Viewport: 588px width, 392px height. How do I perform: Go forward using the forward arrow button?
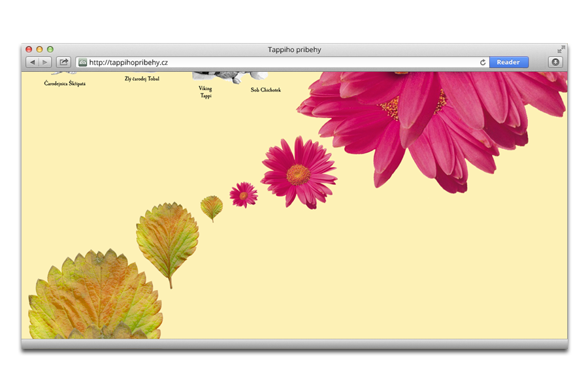click(44, 62)
